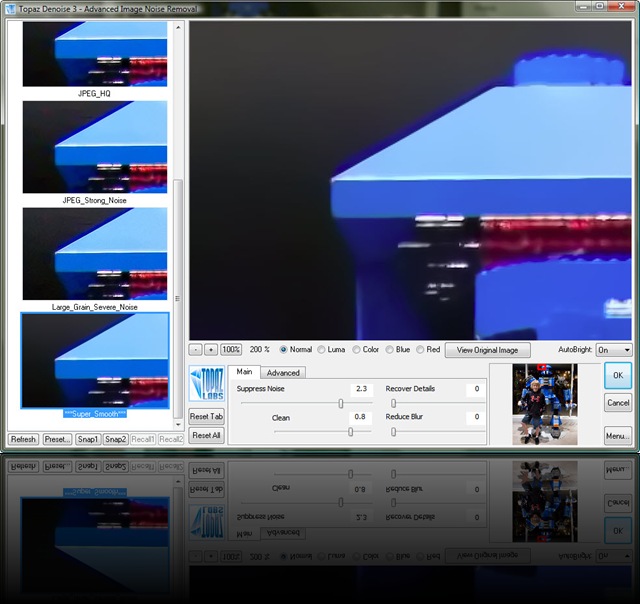
Task: Click the Recover Details value field
Action: tap(476, 389)
